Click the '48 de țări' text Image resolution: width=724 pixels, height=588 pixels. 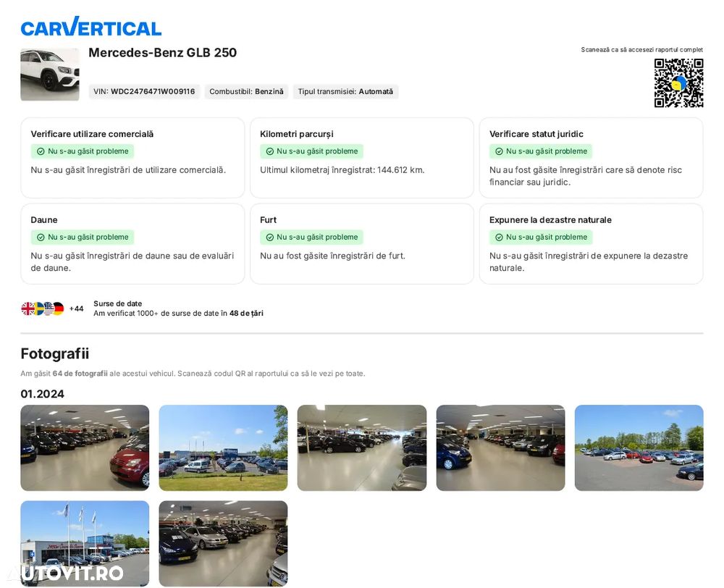[x=246, y=313]
